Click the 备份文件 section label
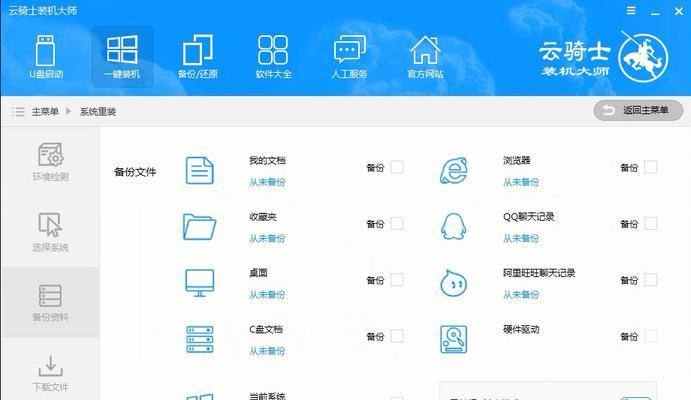 (x=135, y=172)
